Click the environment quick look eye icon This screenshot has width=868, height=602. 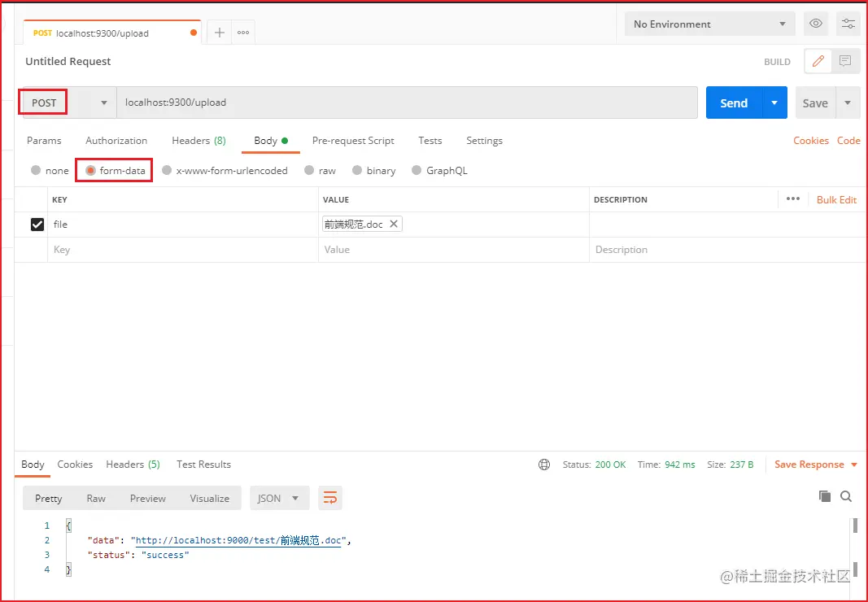pyautogui.click(x=815, y=24)
